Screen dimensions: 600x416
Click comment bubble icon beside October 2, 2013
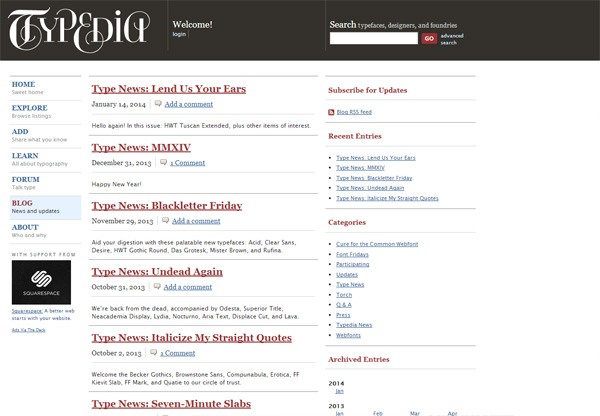click(x=153, y=352)
